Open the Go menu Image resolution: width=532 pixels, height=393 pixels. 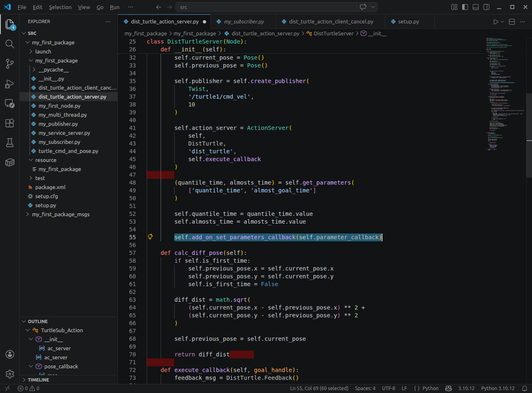click(100, 7)
